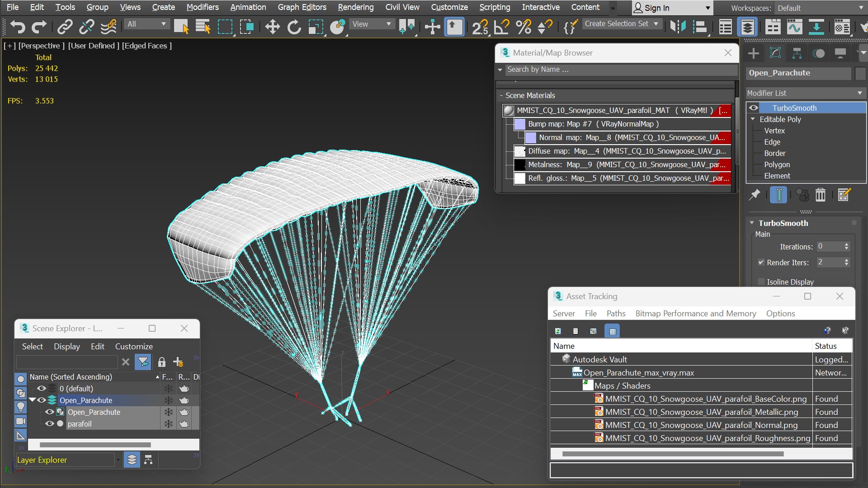
Task: Open the Modifier List dropdown
Action: pyautogui.click(x=805, y=93)
